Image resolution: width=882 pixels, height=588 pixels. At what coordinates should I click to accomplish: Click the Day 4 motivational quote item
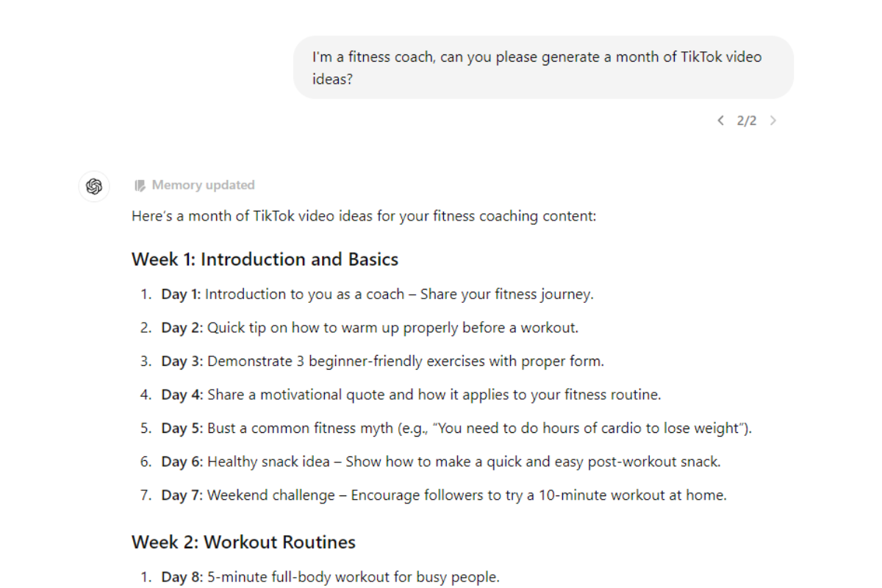point(434,395)
